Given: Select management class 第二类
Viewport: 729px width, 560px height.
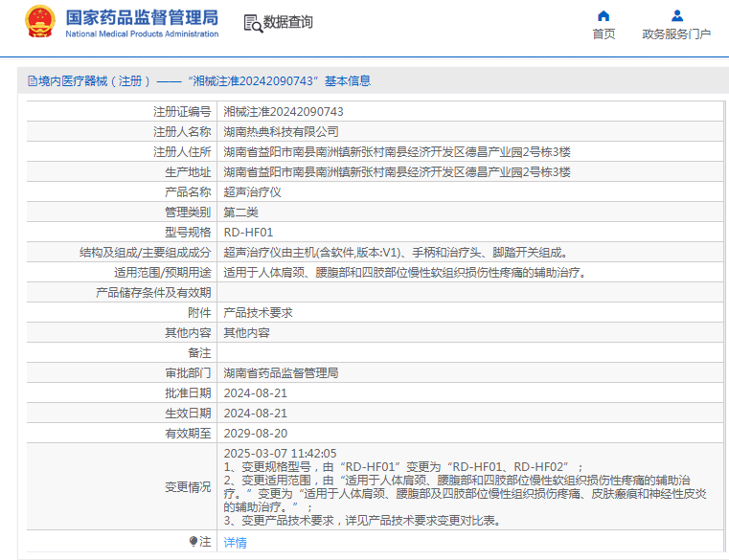Looking at the screenshot, I should (x=240, y=213).
